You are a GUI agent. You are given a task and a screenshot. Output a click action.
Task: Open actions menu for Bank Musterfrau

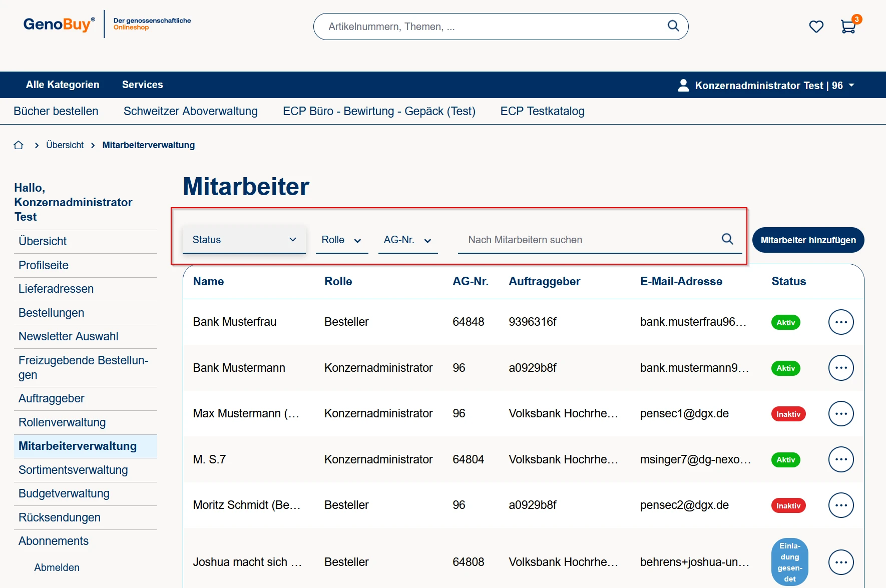(x=840, y=322)
